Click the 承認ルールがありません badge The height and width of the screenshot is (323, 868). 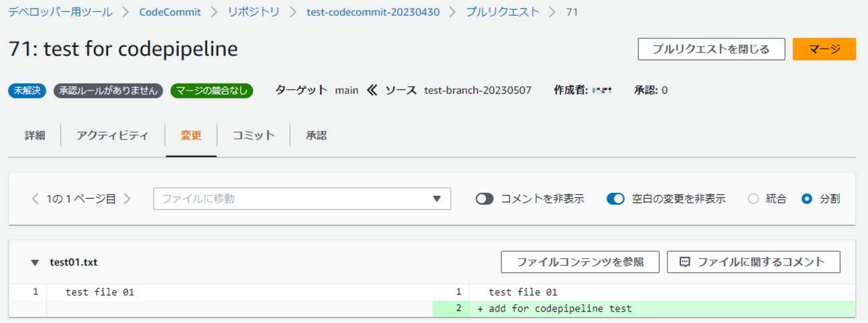[108, 90]
